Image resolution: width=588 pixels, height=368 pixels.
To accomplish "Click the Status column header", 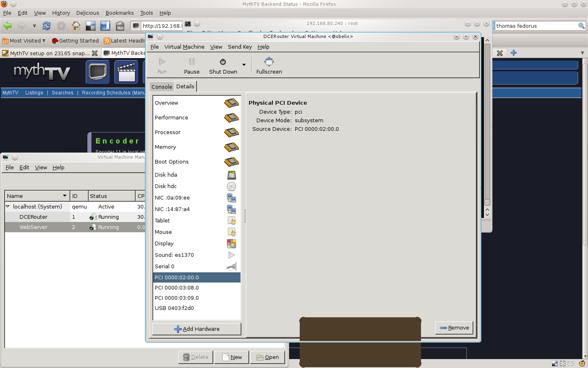I will point(111,196).
